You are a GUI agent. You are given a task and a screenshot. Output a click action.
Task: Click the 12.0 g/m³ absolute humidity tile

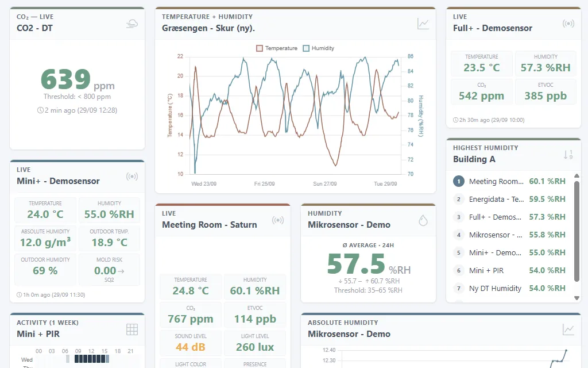tap(45, 238)
